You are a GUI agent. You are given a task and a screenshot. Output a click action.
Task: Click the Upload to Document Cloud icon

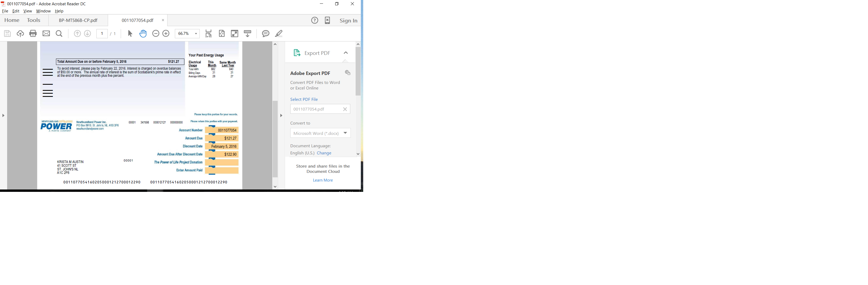(x=20, y=33)
